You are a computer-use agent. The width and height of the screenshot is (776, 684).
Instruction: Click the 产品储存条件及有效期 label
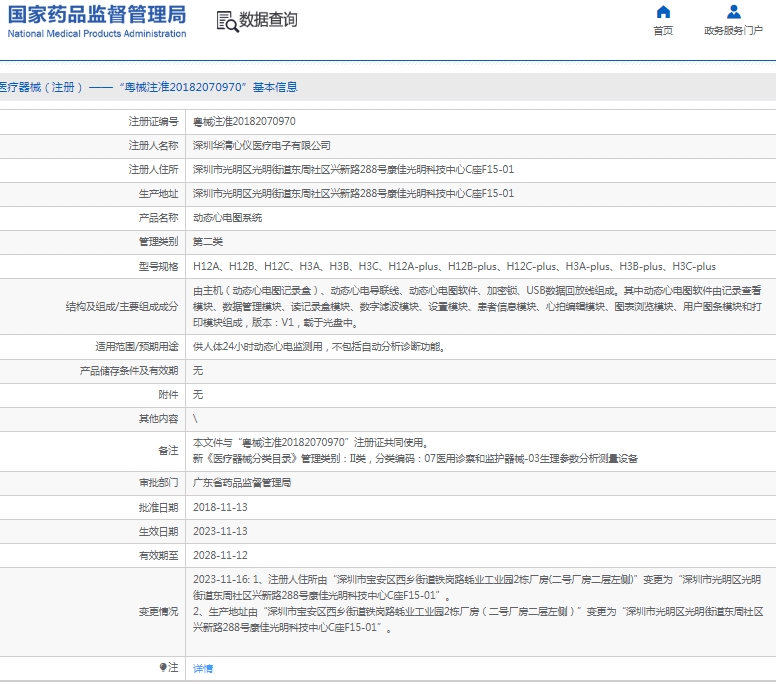click(129, 371)
